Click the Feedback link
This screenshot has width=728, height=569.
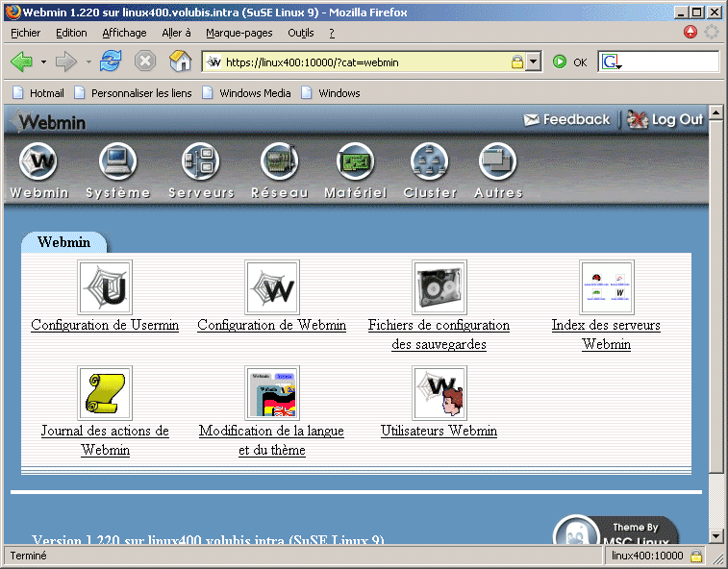(x=566, y=120)
